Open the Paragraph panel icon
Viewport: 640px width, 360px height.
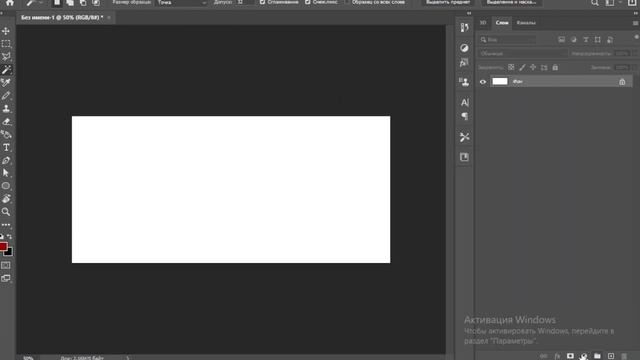click(x=464, y=116)
